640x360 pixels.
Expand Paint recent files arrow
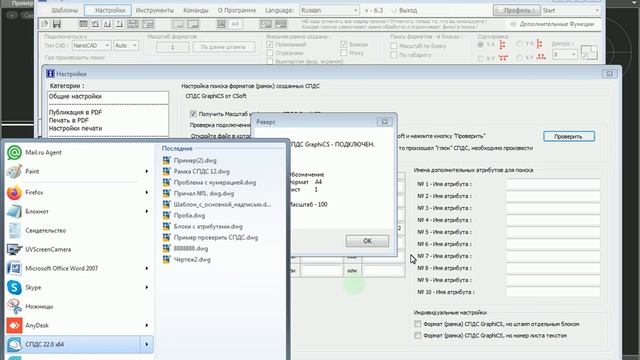[147, 171]
